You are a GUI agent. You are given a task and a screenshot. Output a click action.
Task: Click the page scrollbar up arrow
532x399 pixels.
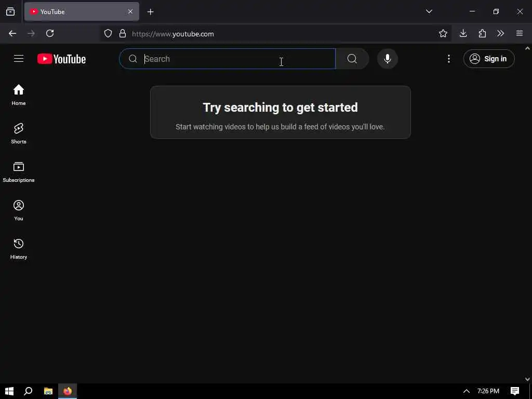pyautogui.click(x=528, y=48)
